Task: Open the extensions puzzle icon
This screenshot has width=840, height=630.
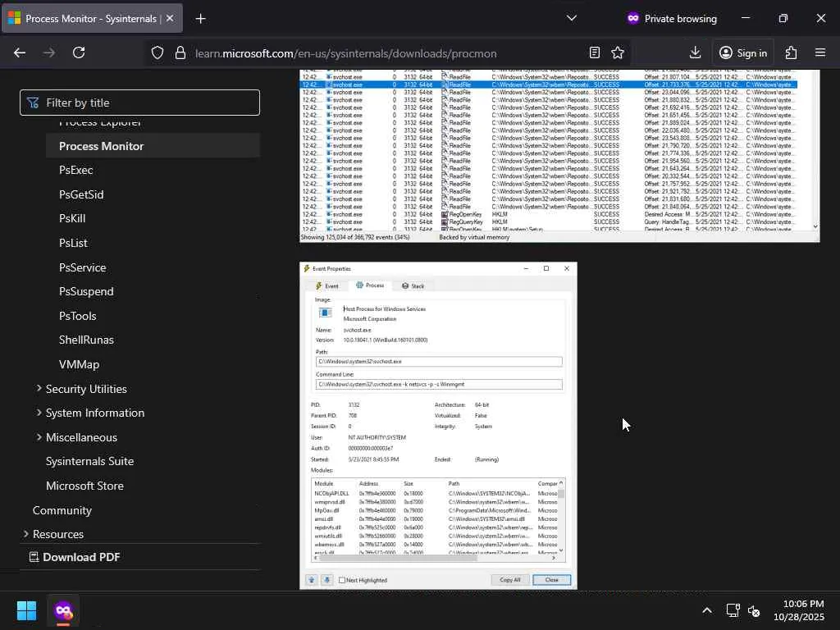Action: pos(792,52)
